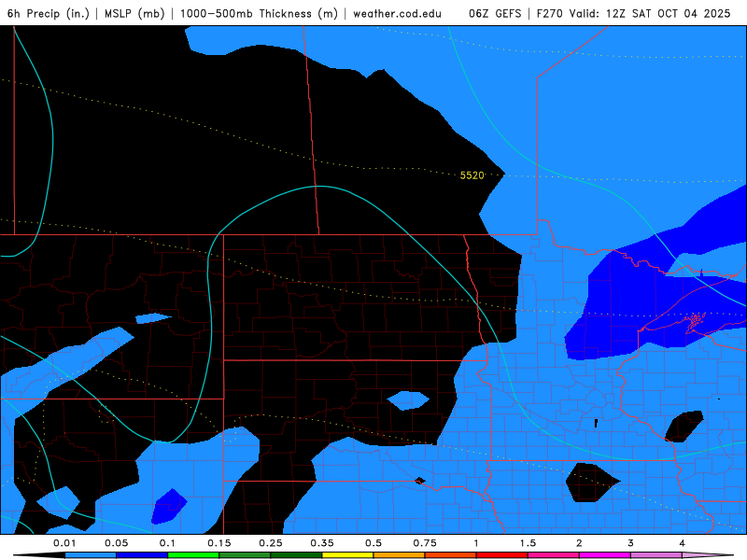747x560 pixels.
Task: Select the magenta legend swatch after 2
Action: (605, 555)
